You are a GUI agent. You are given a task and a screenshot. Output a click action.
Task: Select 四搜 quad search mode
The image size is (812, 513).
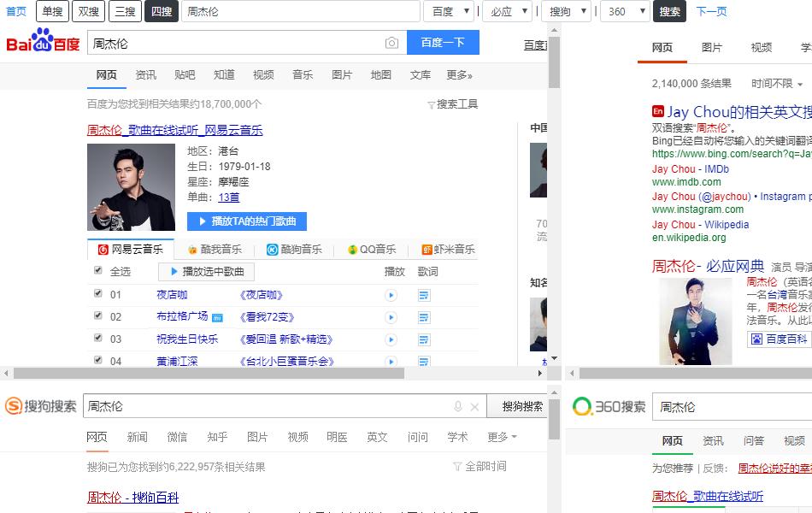click(162, 11)
